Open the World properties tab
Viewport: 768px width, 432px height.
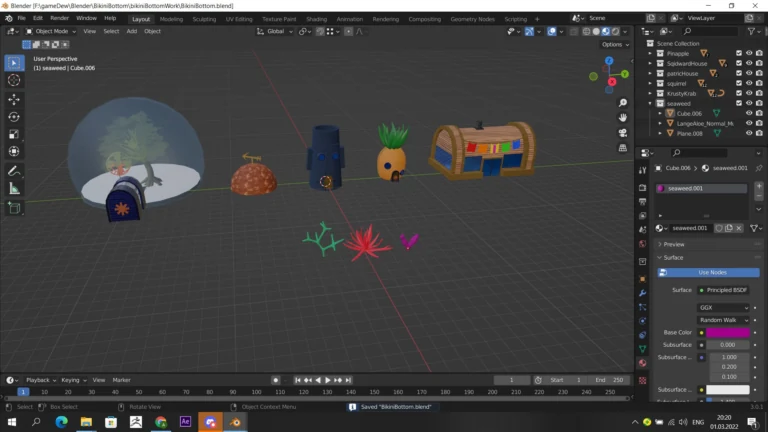click(643, 244)
